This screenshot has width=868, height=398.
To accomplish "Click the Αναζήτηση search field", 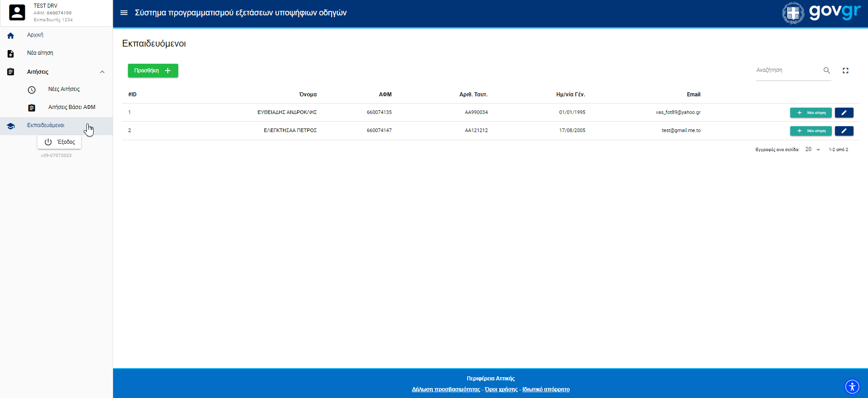I will coord(787,71).
